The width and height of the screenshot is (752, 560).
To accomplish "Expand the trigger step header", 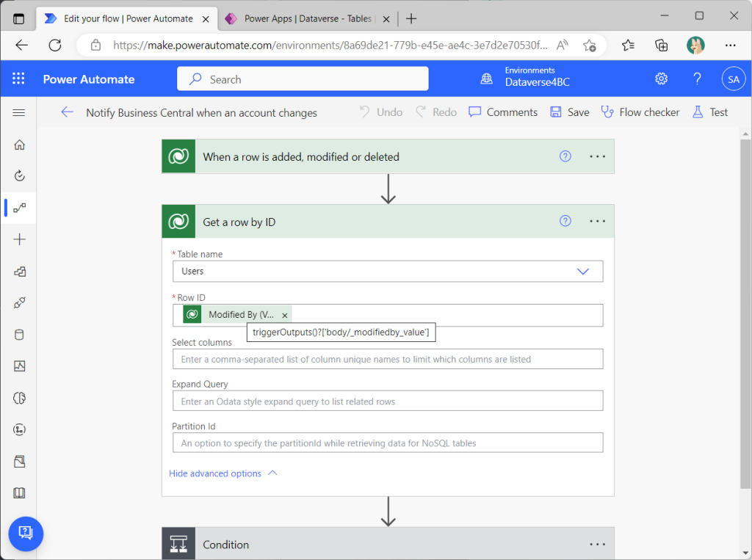I will coord(388,156).
